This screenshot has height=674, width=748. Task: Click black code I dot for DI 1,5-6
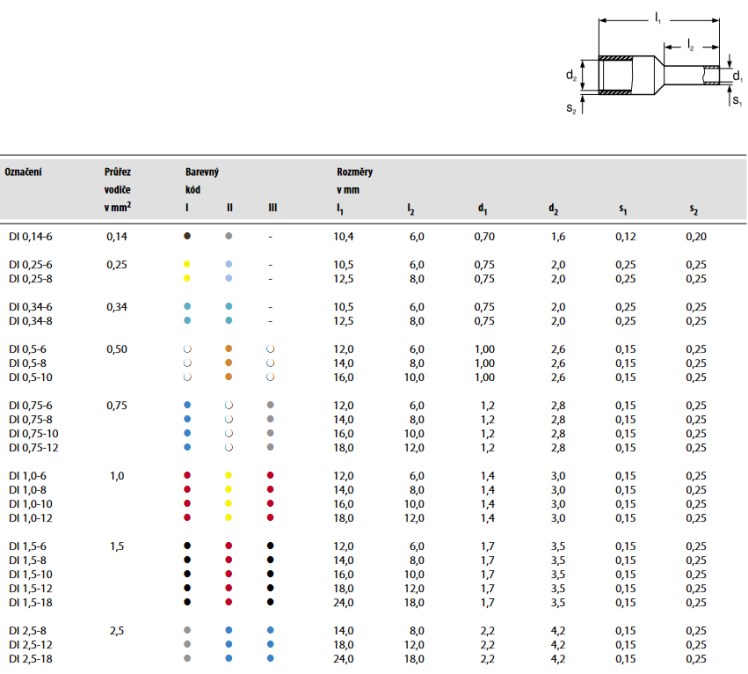[187, 546]
